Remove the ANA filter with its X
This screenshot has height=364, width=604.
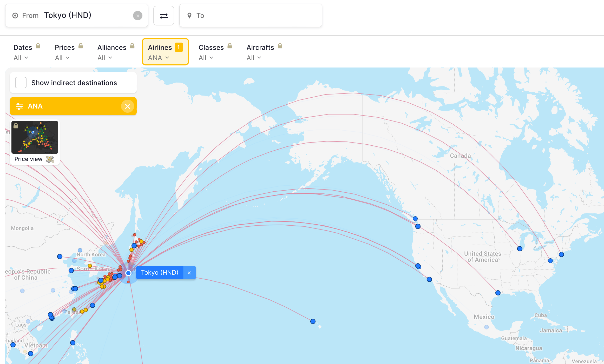click(x=127, y=106)
